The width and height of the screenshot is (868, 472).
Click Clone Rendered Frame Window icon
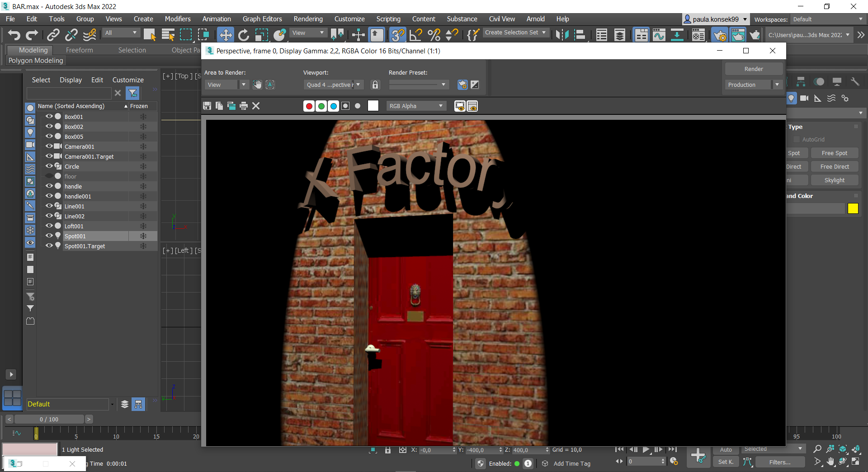pyautogui.click(x=231, y=106)
